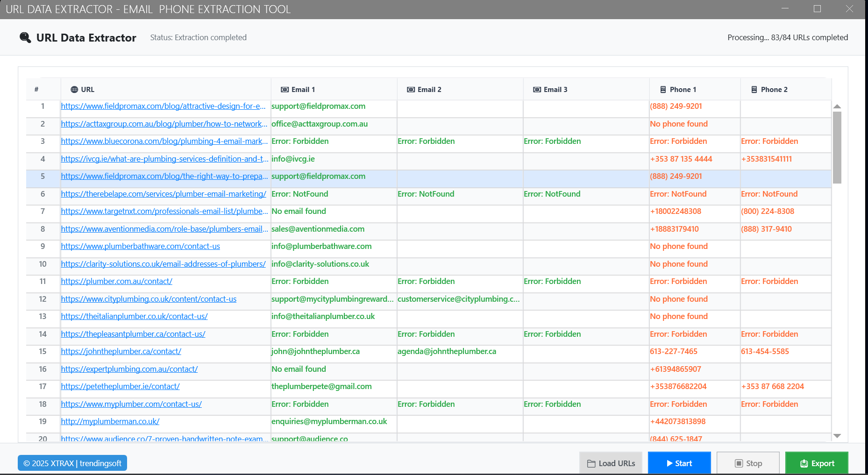Viewport: 868px width, 475px height.
Task: Click the 2025 XTRAX trendingsoft badge
Action: 72,463
